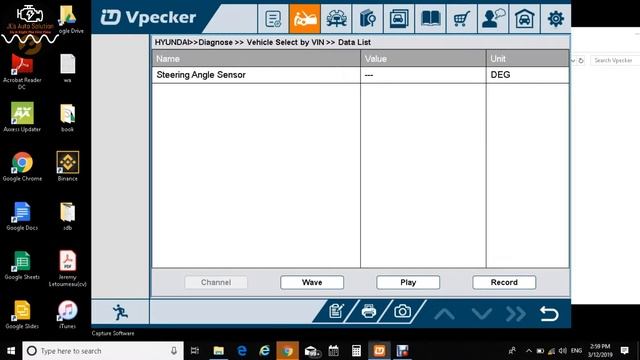
Task: Open the Vpecker settings gear icon
Action: 556,19
